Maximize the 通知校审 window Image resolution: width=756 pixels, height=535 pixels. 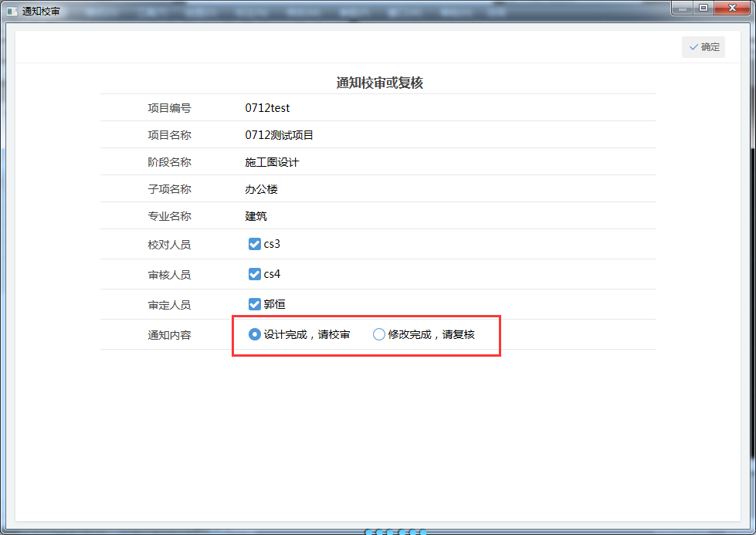coord(703,8)
